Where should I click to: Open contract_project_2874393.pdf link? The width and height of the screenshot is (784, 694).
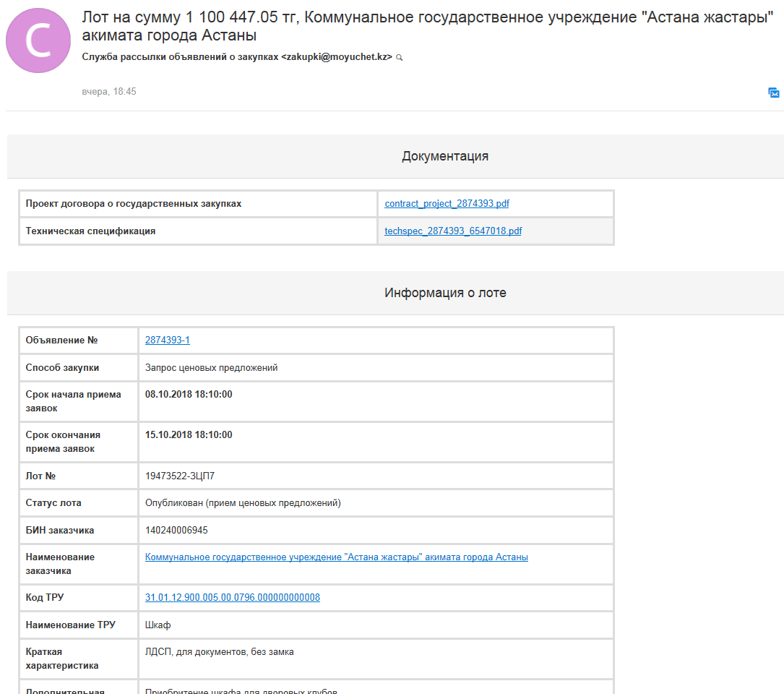point(447,204)
